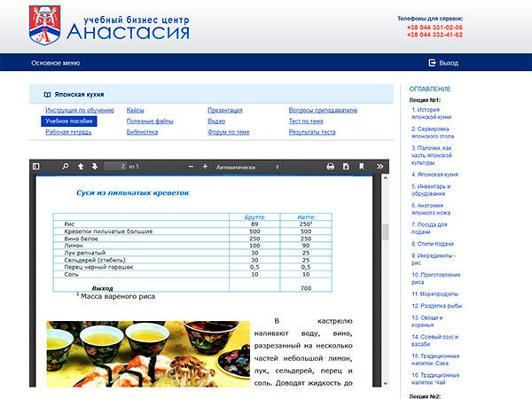Click the PDF viewer vertical scrollbar
Image resolution: width=532 pixels, height=399 pixels.
click(x=385, y=232)
